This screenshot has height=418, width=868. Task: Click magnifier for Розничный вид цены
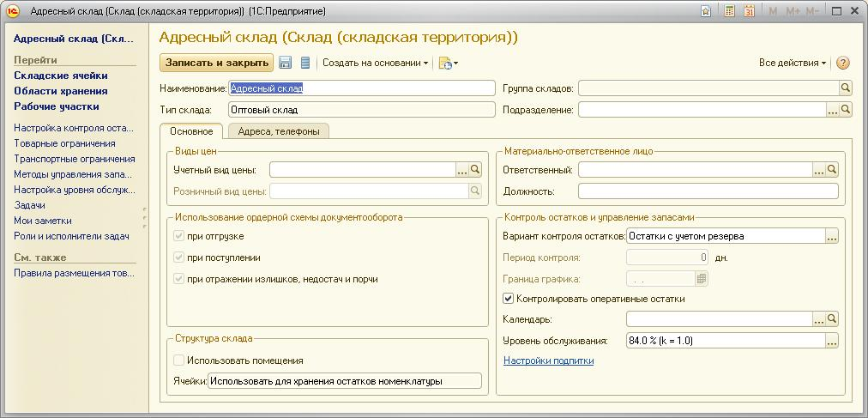pos(475,191)
